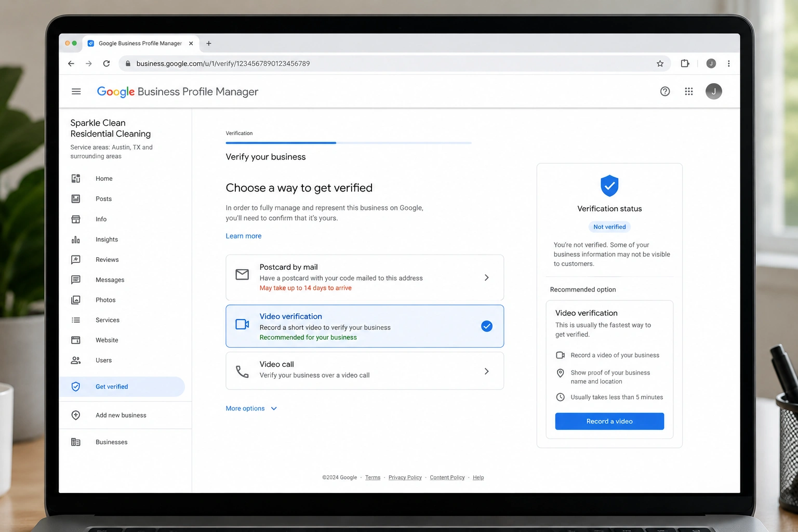This screenshot has width=798, height=532.
Task: Open the Help footer link
Action: point(478,477)
